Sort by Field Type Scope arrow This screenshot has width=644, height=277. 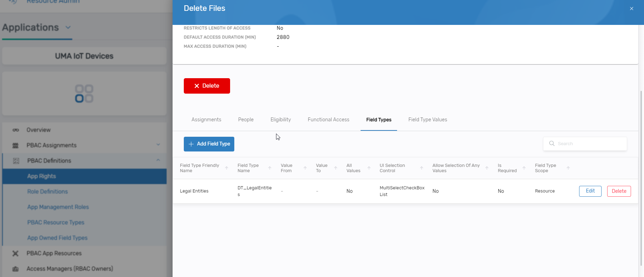point(568,168)
